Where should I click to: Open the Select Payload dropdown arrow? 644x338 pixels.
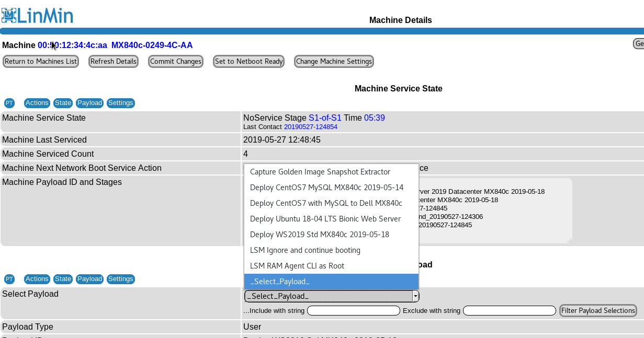pos(415,296)
